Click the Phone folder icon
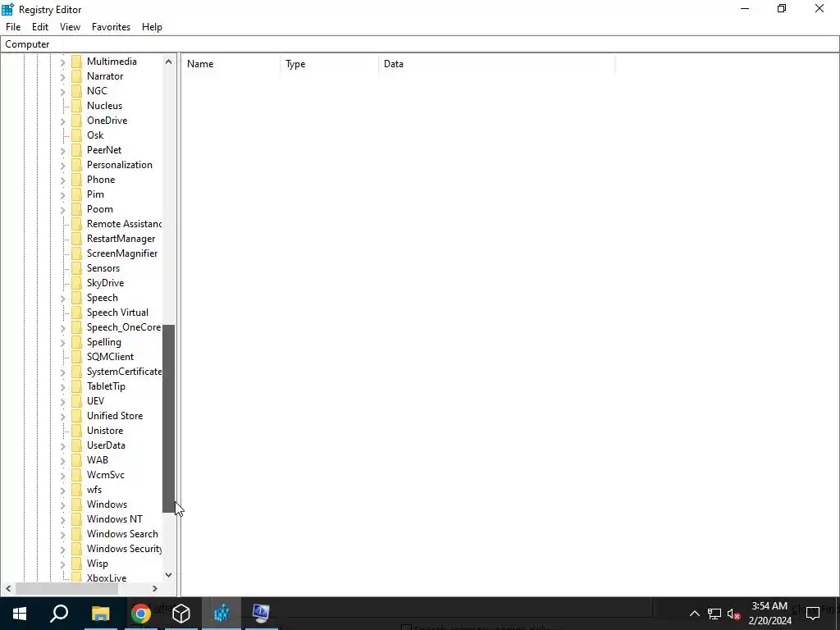Screen dimensions: 840x630 coord(76,180)
